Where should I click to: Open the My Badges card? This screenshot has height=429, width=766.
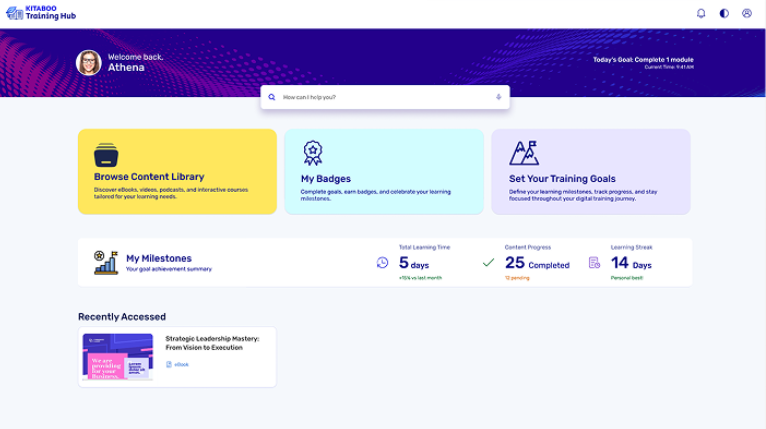[384, 171]
